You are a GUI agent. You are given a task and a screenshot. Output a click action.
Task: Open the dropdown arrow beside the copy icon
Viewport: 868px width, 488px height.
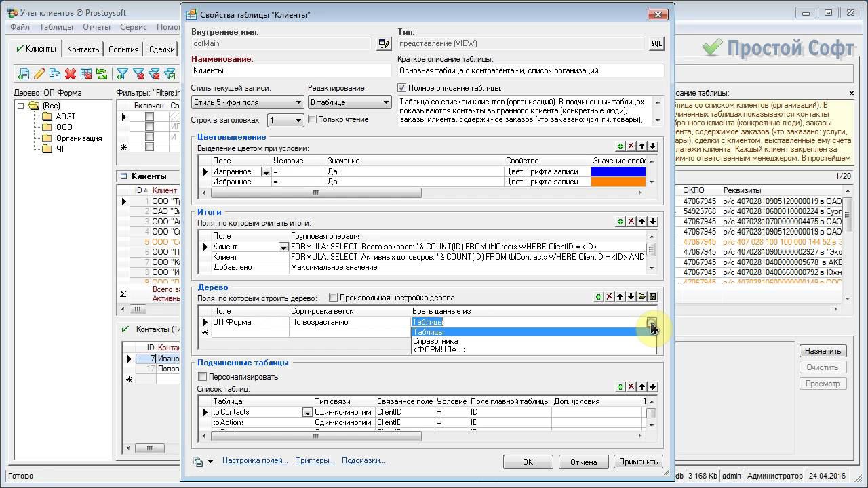pos(210,462)
